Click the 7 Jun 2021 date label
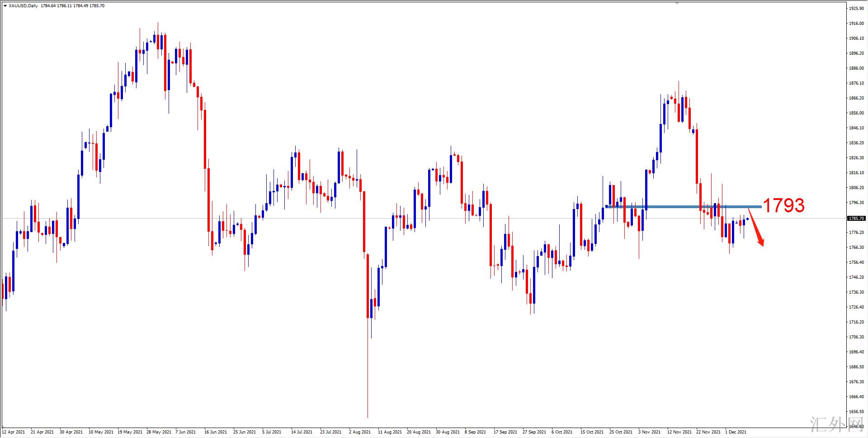The width and height of the screenshot is (868, 438). [x=186, y=432]
